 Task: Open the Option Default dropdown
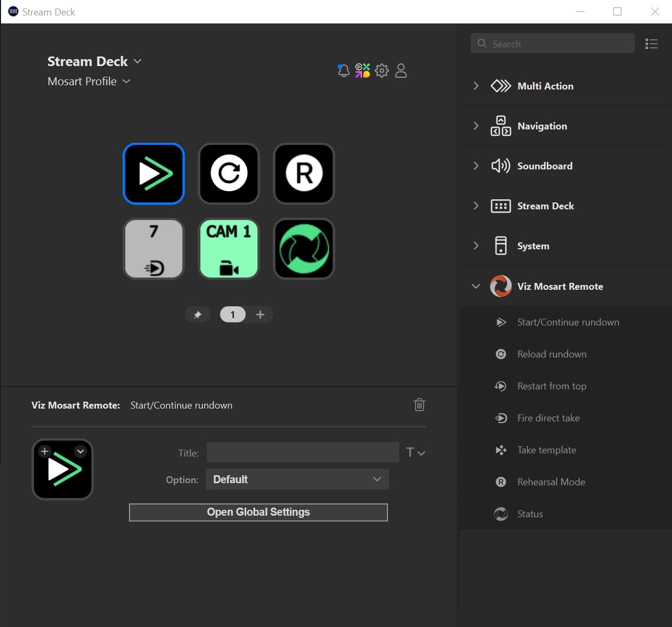click(x=297, y=479)
